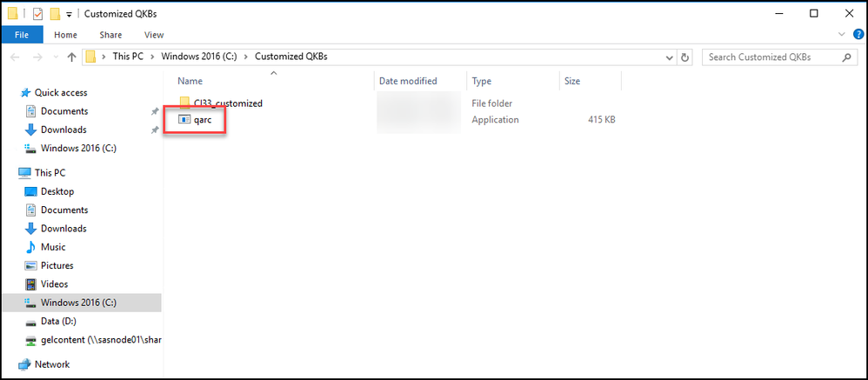Viewport: 868px width, 380px height.
Task: Open the Pictures folder
Action: point(57,265)
